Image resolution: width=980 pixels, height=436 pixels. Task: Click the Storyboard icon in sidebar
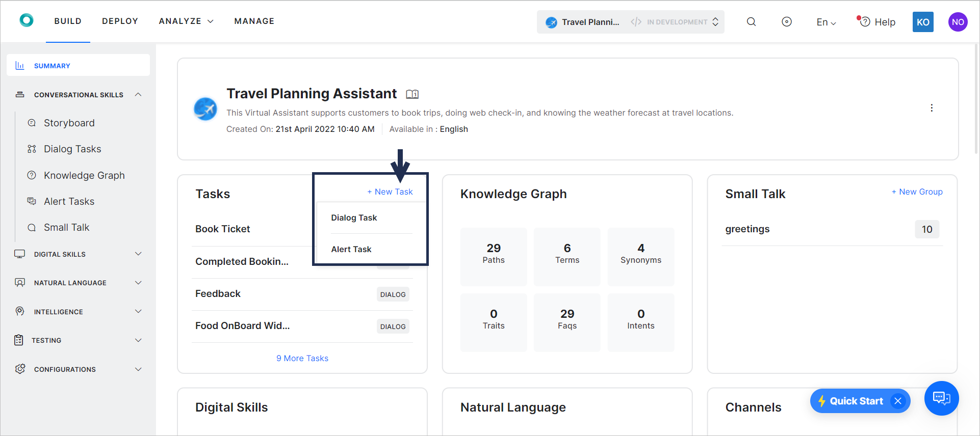coord(32,123)
